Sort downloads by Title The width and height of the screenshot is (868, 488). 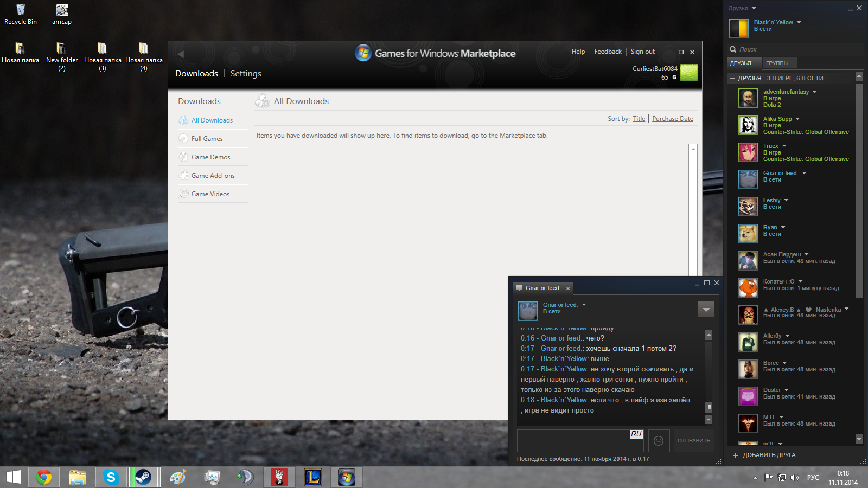click(639, 119)
